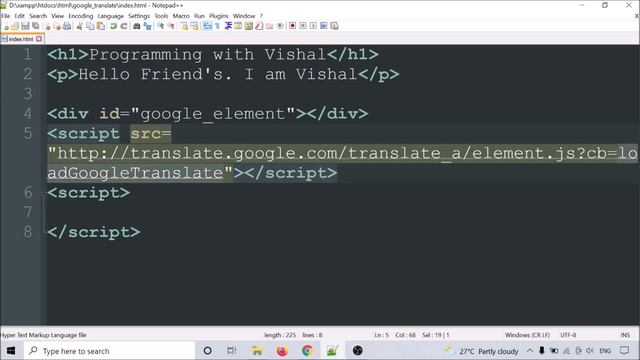Open the Windows Start menu

tap(11, 351)
